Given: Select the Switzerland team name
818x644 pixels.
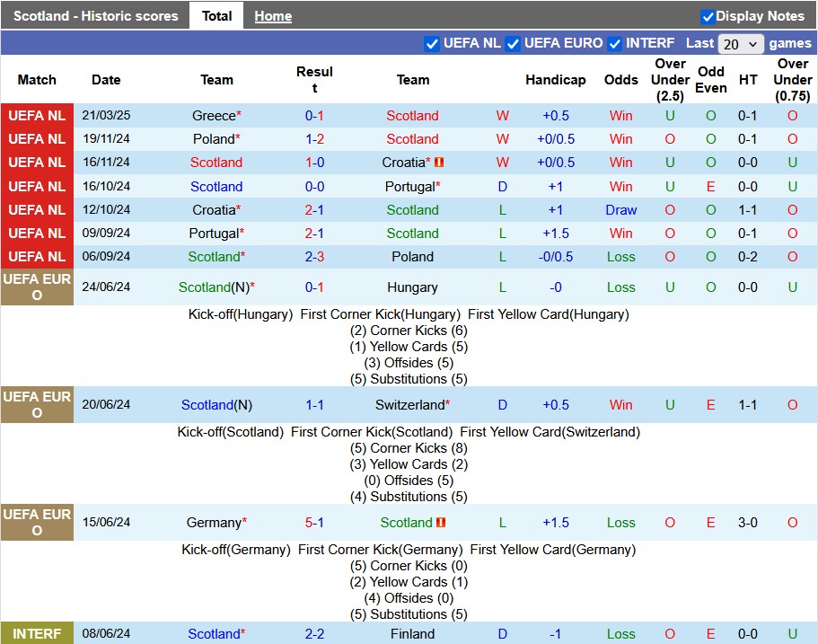Looking at the screenshot, I should tap(409, 405).
